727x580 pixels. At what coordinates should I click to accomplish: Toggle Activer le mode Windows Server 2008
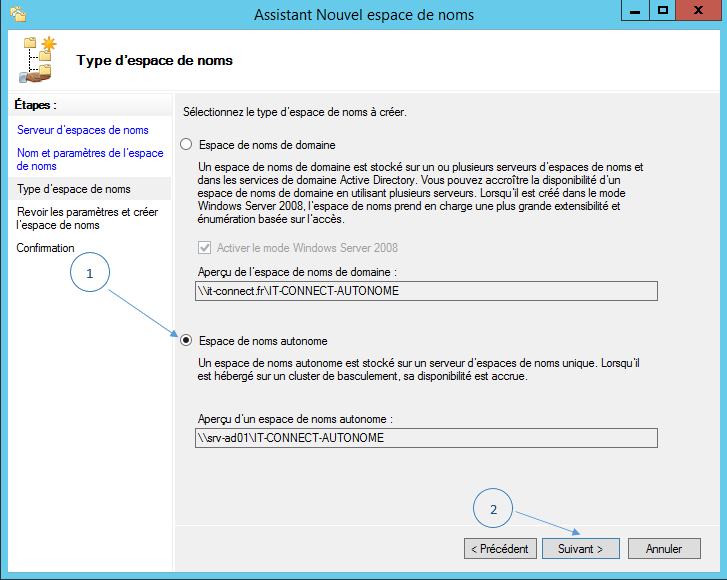tap(204, 248)
